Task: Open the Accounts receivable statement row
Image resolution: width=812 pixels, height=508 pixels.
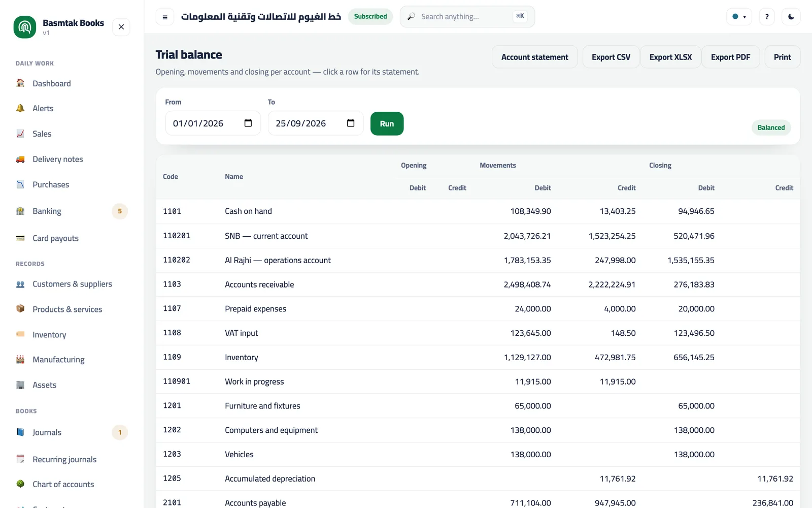Action: [x=478, y=284]
